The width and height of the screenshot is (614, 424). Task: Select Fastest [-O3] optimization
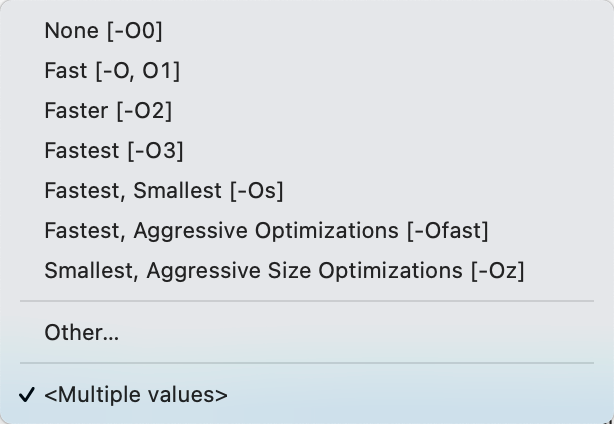[114, 151]
